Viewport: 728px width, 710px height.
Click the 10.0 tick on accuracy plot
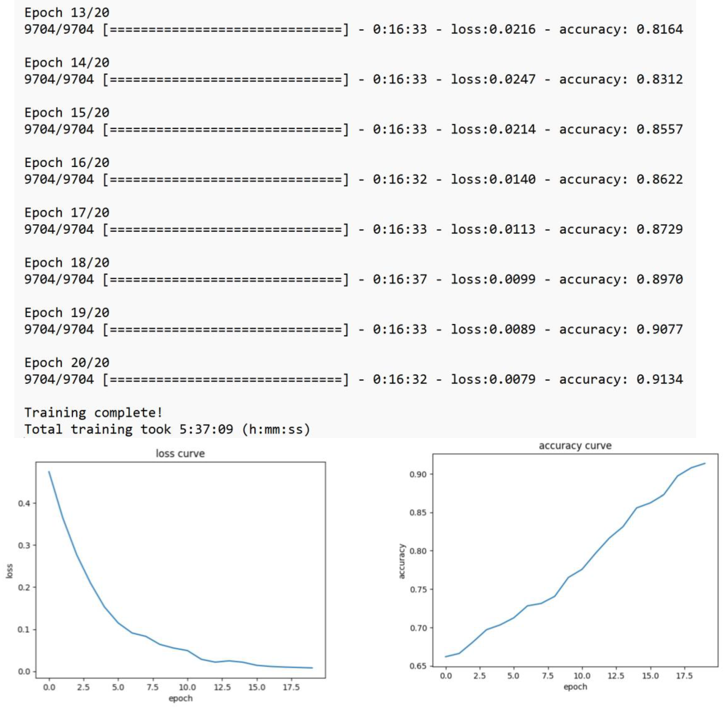pyautogui.click(x=582, y=676)
